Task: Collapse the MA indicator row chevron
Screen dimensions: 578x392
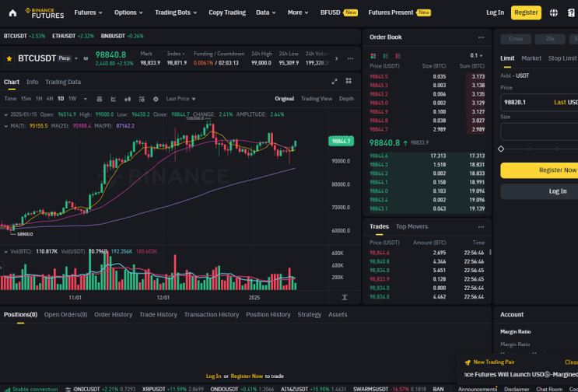Action: coord(6,126)
